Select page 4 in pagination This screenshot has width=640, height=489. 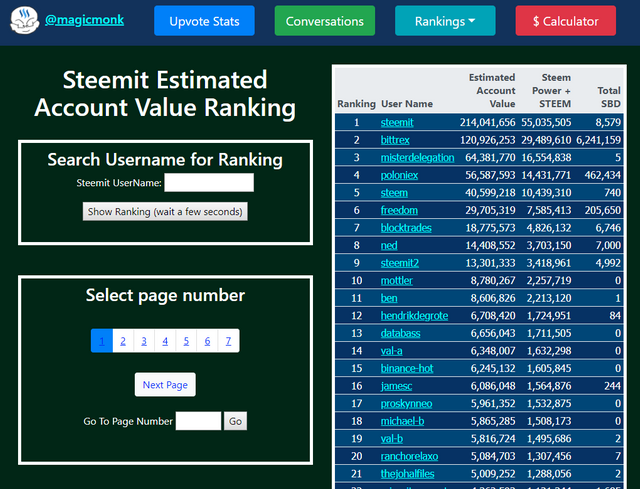click(165, 341)
